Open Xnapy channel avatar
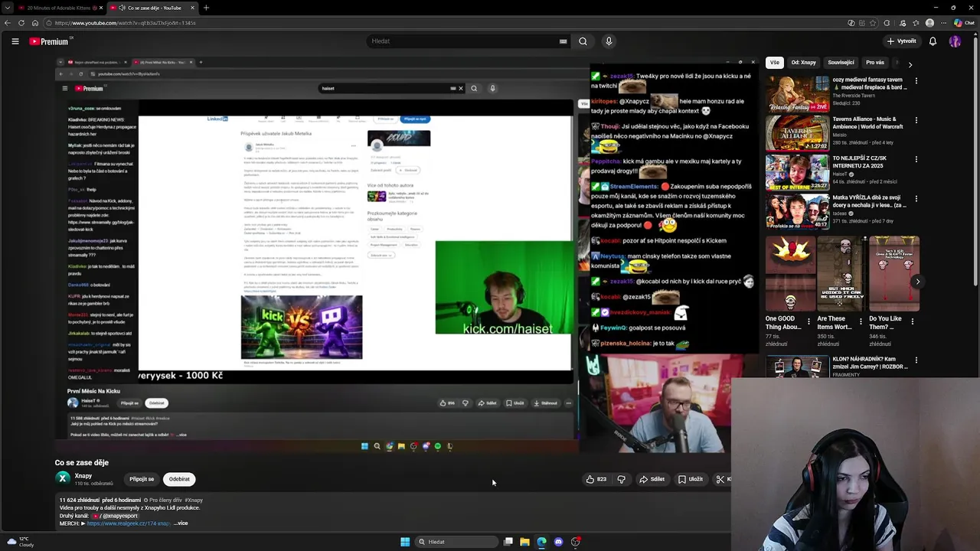Image resolution: width=980 pixels, height=551 pixels. [x=64, y=478]
